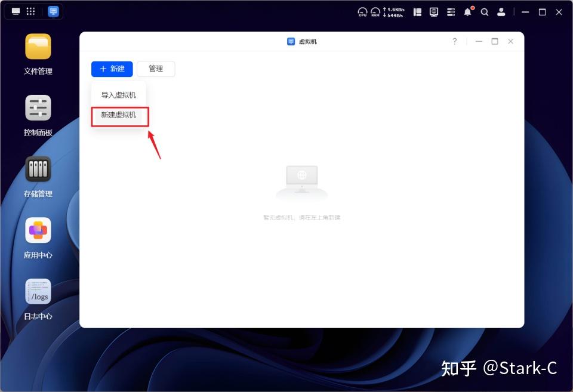
Task: Check the RAM usage gauge icon
Action: (x=375, y=12)
